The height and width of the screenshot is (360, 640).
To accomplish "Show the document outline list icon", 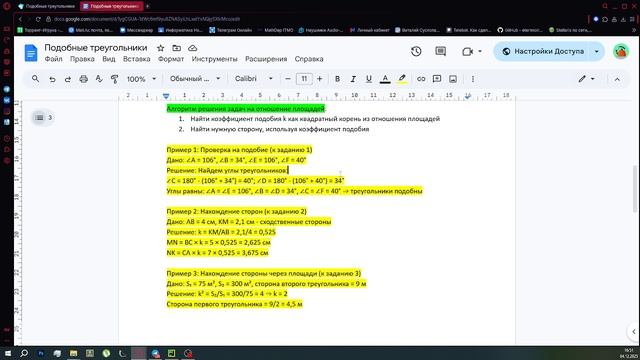I will (x=40, y=118).
